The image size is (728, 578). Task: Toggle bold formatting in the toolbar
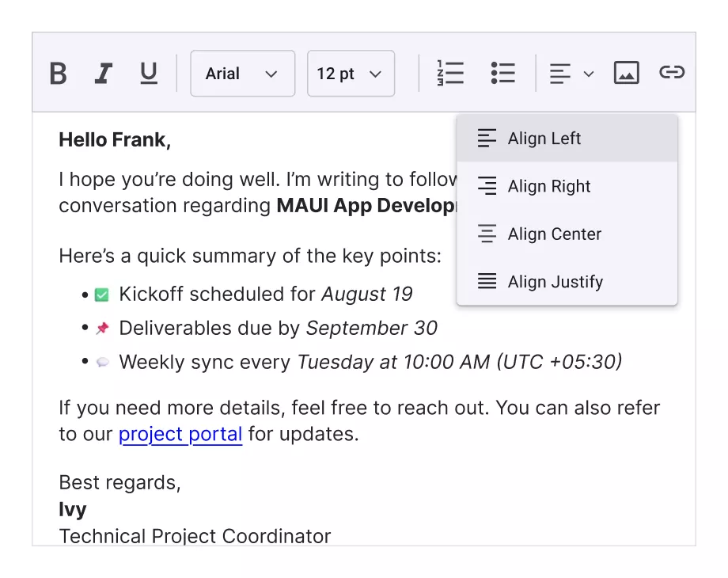tap(58, 73)
